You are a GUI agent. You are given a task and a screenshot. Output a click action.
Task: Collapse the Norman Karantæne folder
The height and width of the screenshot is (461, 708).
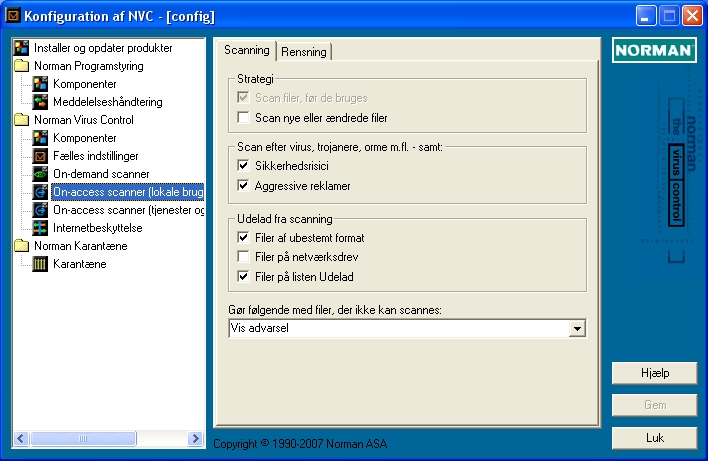click(21, 246)
